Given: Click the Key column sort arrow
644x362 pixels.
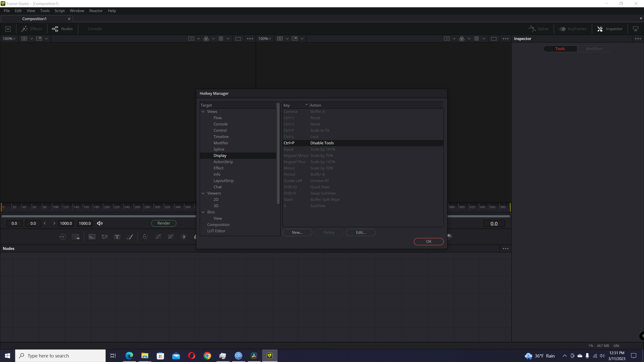Looking at the screenshot, I should tap(306, 105).
